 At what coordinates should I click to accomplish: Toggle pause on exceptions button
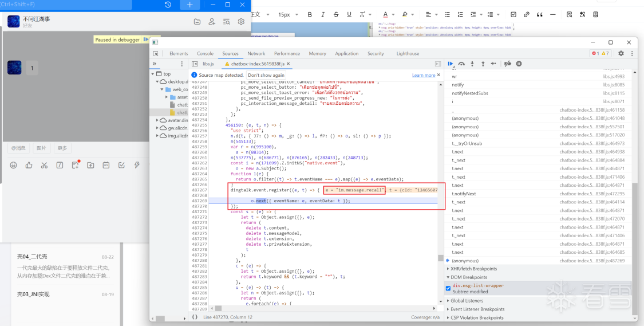(519, 64)
